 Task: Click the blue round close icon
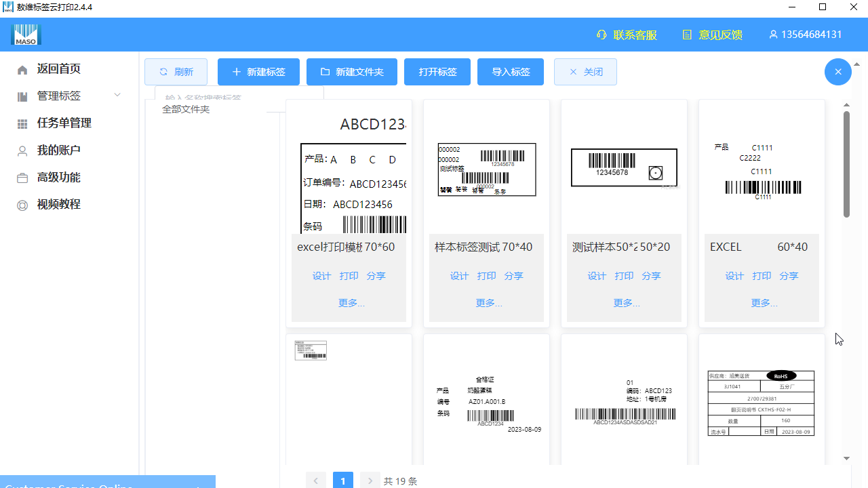pyautogui.click(x=837, y=72)
